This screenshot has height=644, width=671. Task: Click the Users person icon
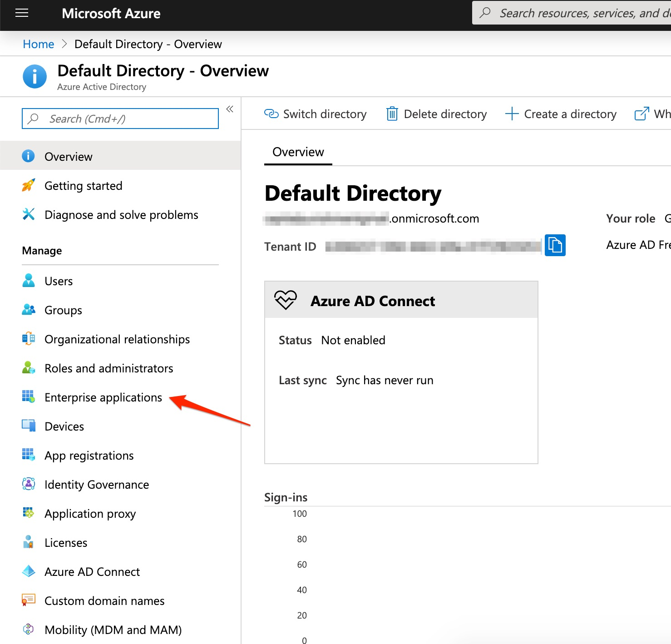(x=28, y=281)
